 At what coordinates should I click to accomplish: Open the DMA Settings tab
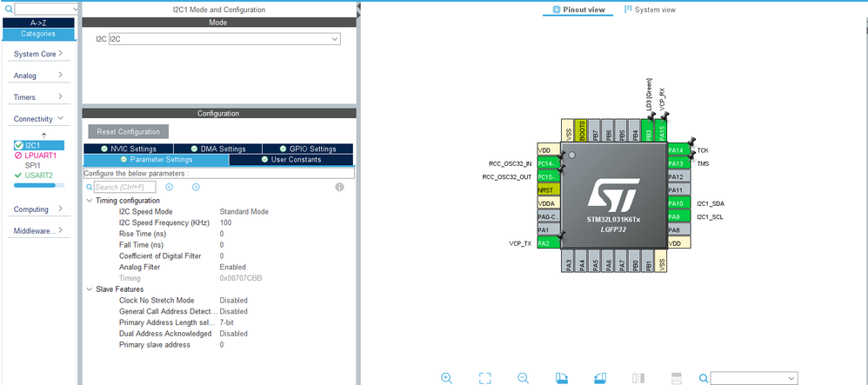(x=218, y=149)
